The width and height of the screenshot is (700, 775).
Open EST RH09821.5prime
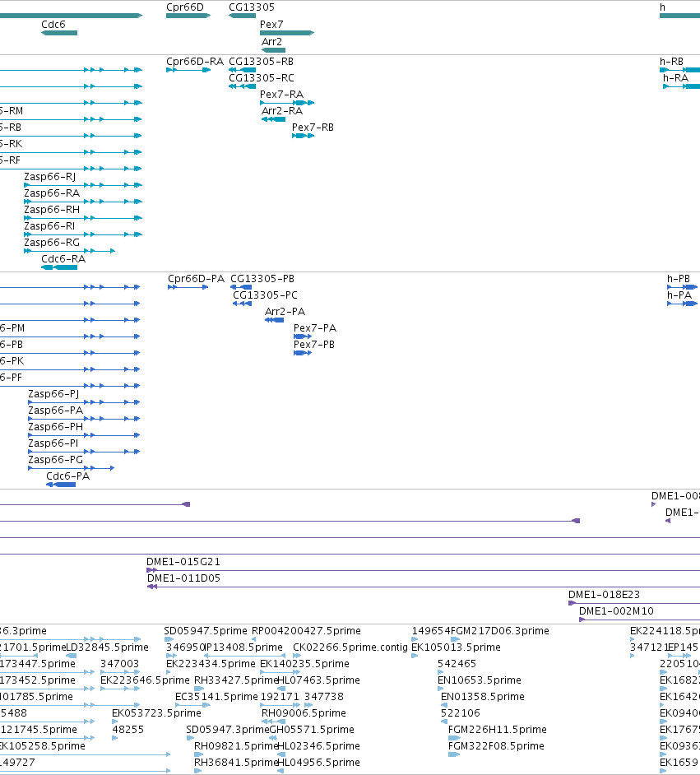pyautogui.click(x=235, y=746)
